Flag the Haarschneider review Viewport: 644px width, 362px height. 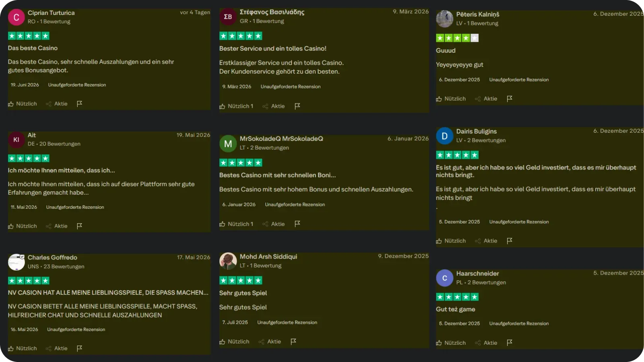click(x=509, y=343)
